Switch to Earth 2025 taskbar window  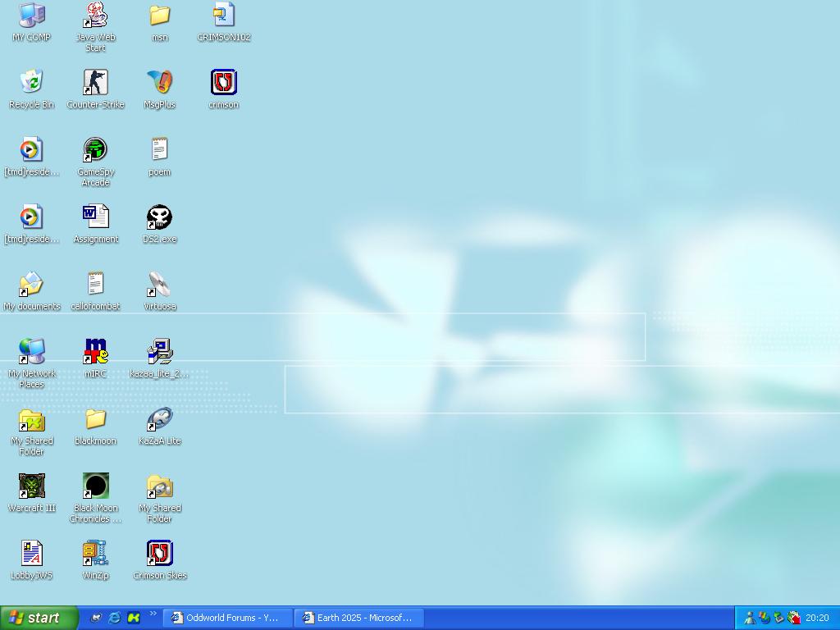click(360, 618)
